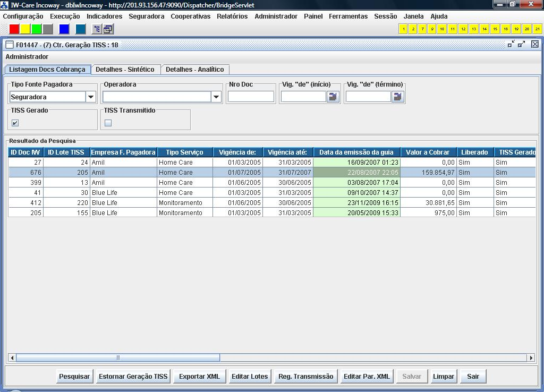The image size is (544, 392).
Task: Click yellow shortcut button number 11
Action: [453, 29]
